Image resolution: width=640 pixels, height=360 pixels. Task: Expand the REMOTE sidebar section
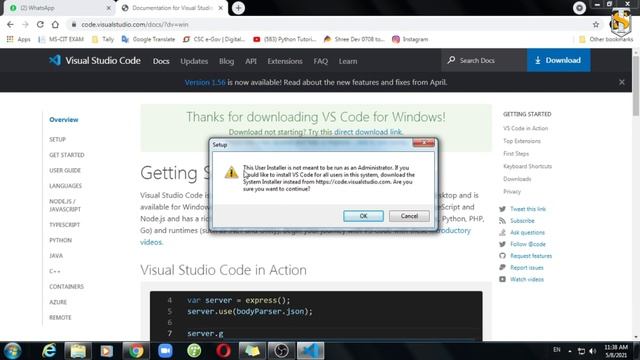[60, 318]
